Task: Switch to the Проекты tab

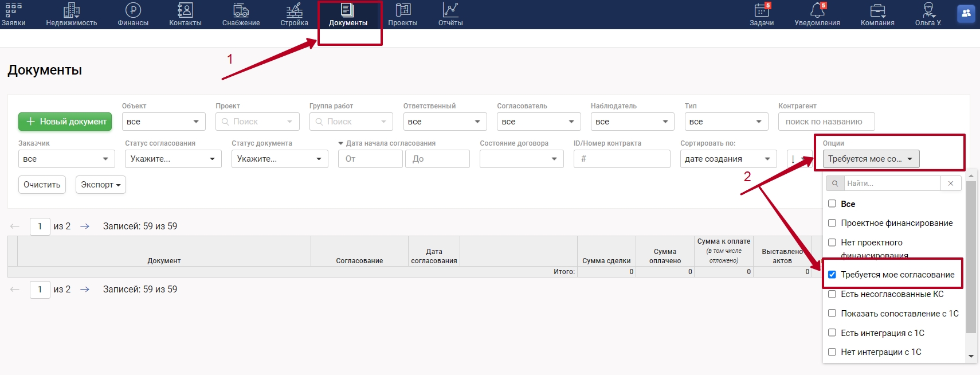Action: click(403, 14)
